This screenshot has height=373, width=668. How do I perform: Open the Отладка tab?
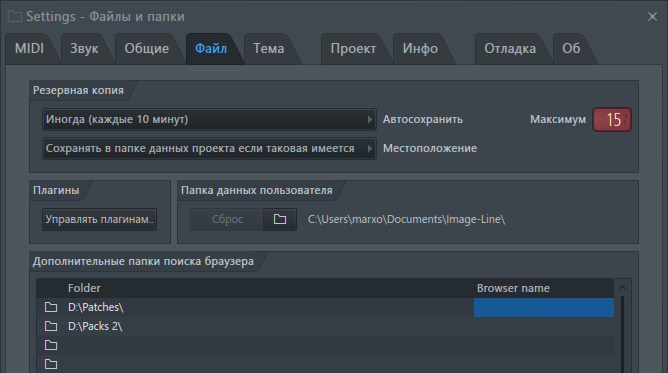pyautogui.click(x=510, y=49)
